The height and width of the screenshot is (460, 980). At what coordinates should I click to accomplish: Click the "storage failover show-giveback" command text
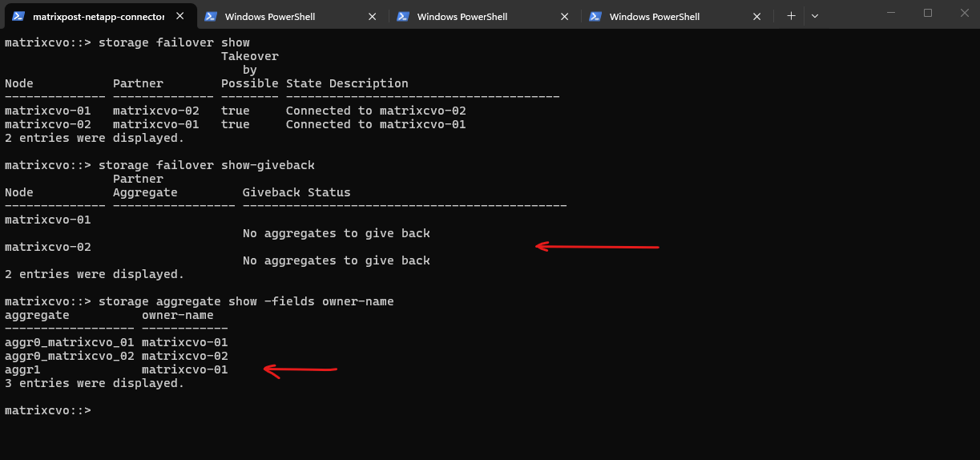[x=206, y=165]
